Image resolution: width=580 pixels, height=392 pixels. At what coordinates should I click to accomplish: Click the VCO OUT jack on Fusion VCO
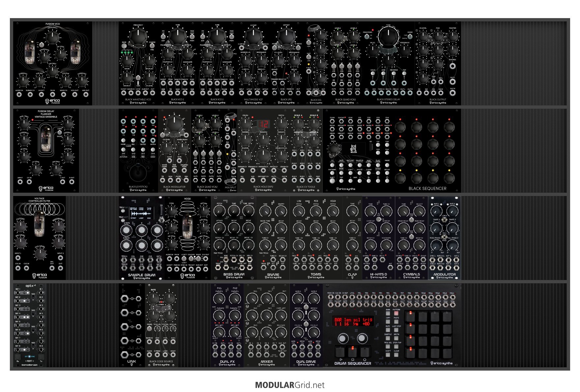point(75,95)
